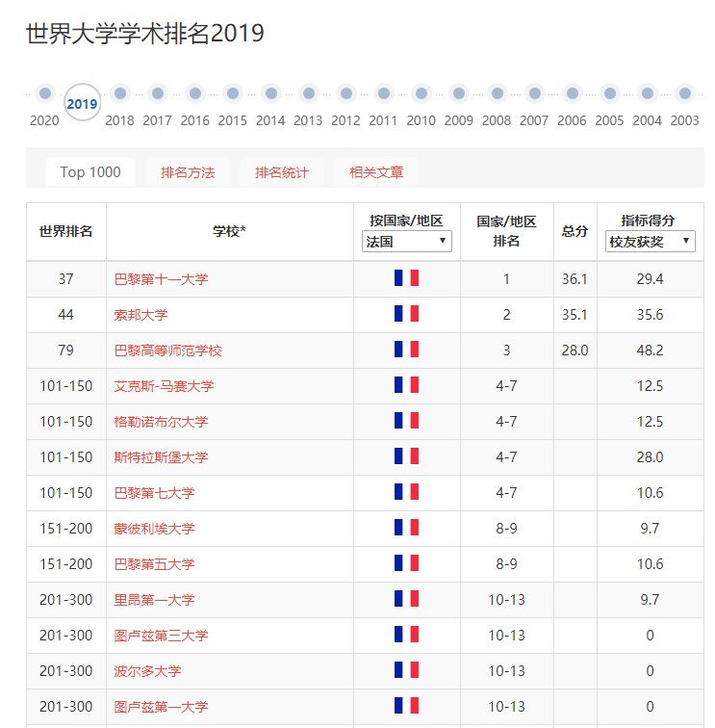Select the 2004 year marker

[x=648, y=93]
